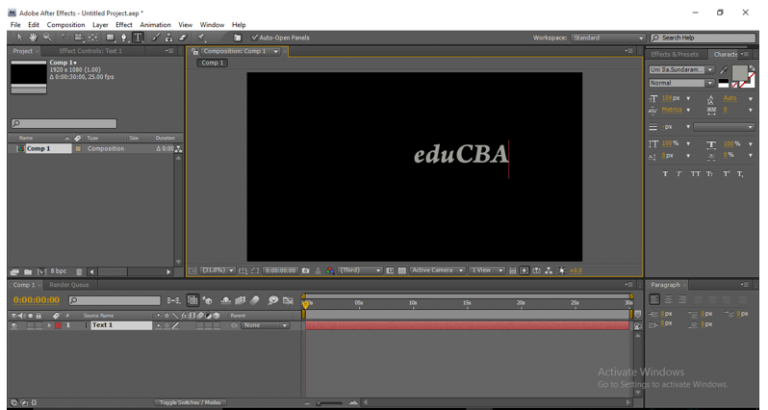The height and width of the screenshot is (410, 768).
Task: Click the Motion Blur enable icon in the timeline
Action: pyautogui.click(x=255, y=300)
